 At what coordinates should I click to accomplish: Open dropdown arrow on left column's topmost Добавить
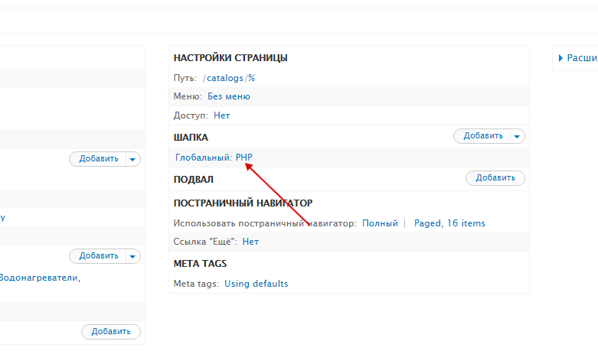(133, 159)
